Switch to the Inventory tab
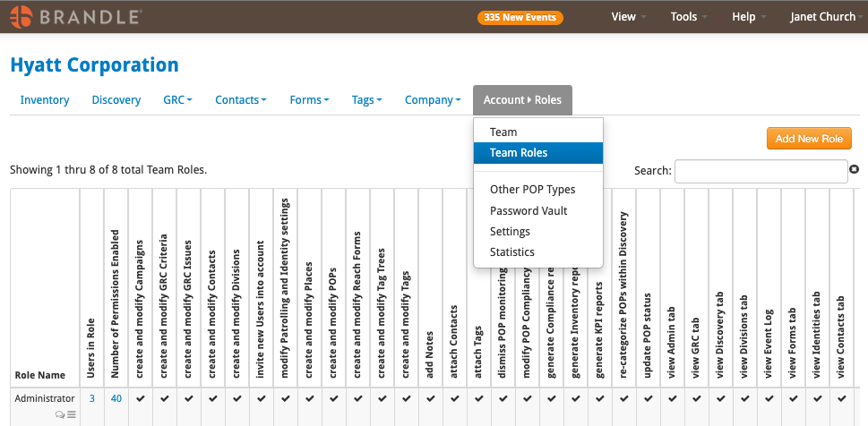868x426 pixels. coord(45,100)
